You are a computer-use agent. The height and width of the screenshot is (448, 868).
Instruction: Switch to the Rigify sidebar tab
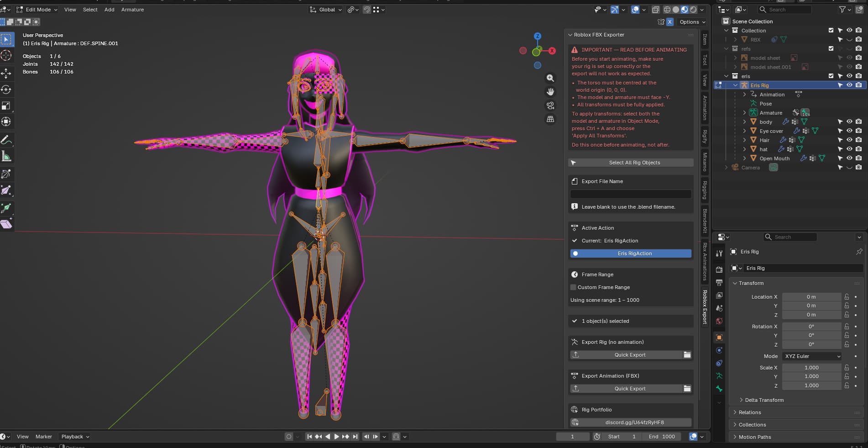pyautogui.click(x=705, y=136)
